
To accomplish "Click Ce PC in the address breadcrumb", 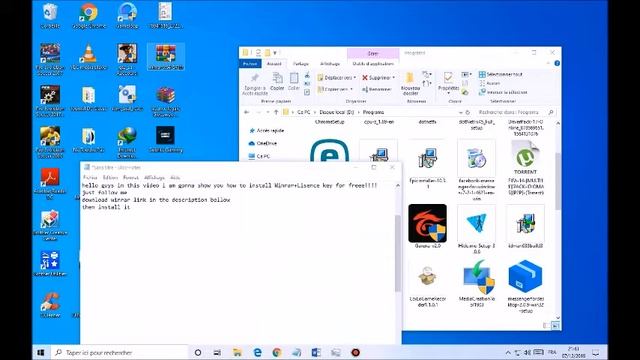I will click(x=303, y=112).
